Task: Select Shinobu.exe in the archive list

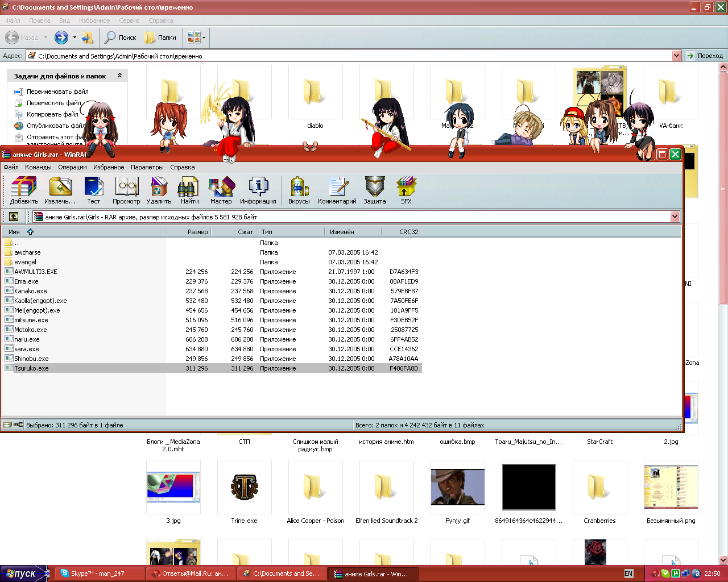Action: point(31,359)
